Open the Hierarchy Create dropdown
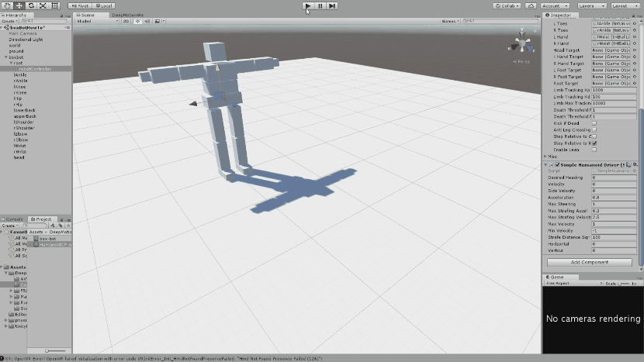The image size is (644, 362). (9, 21)
